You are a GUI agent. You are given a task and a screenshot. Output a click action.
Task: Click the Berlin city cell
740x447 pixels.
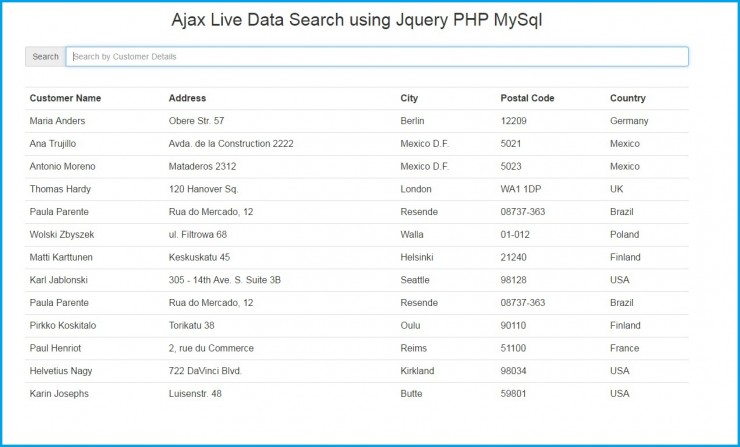pos(412,121)
